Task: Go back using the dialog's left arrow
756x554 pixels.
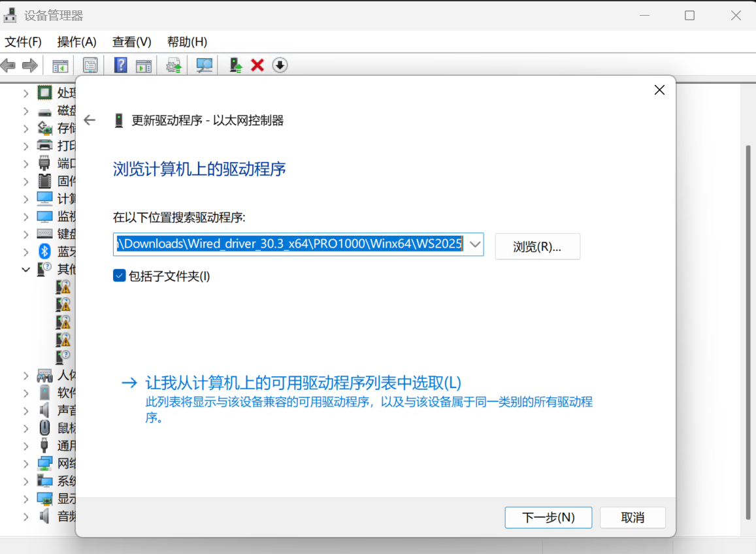Action: coord(90,120)
